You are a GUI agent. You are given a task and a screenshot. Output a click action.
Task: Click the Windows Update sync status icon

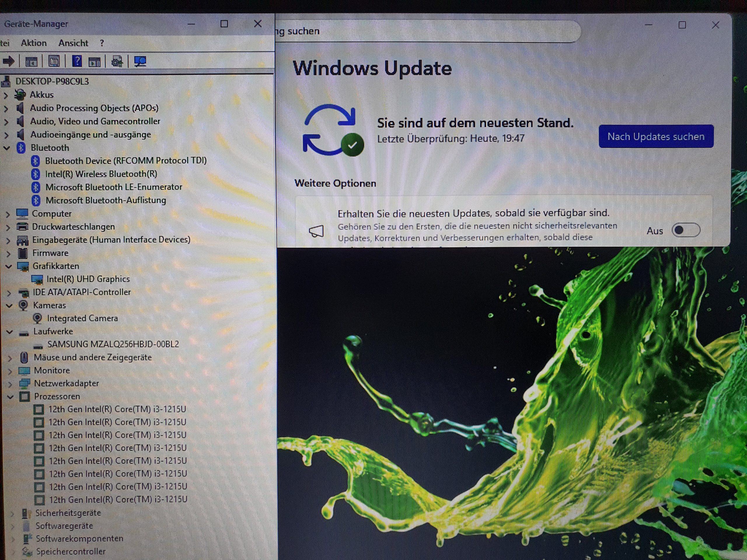(x=333, y=131)
